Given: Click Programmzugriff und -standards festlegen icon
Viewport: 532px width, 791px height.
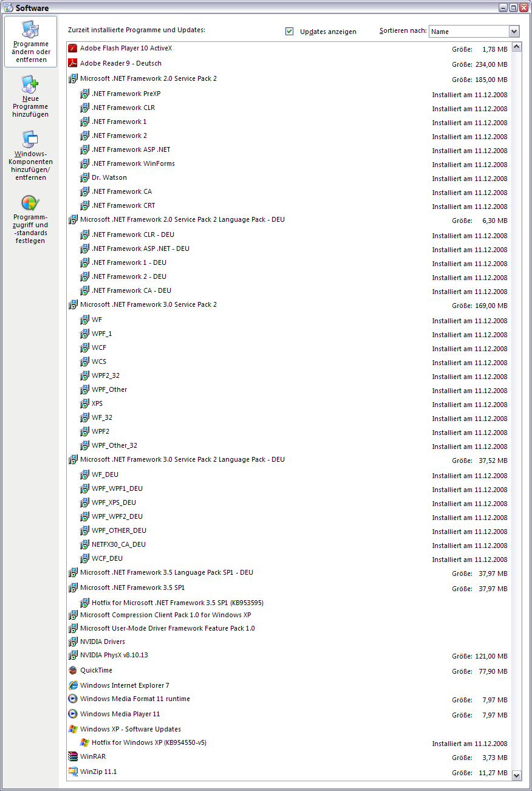Looking at the screenshot, I should click(x=30, y=203).
